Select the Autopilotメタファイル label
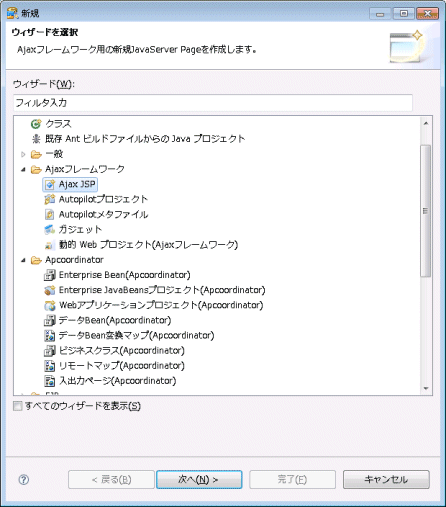Viewport: 446px width, 507px height. click(103, 215)
